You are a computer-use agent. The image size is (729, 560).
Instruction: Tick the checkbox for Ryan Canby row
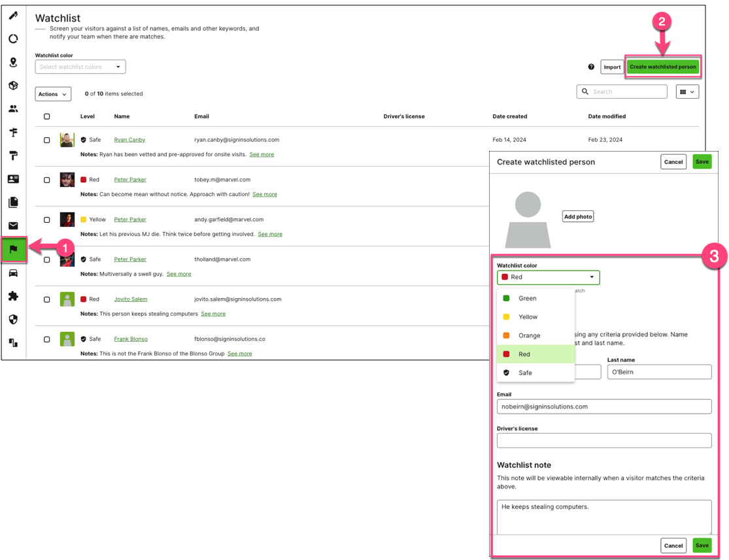pyautogui.click(x=46, y=140)
